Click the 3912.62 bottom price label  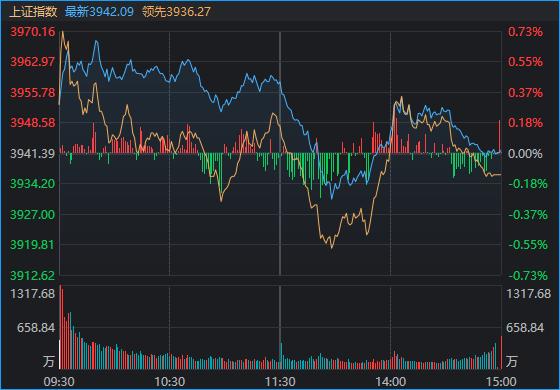(33, 276)
